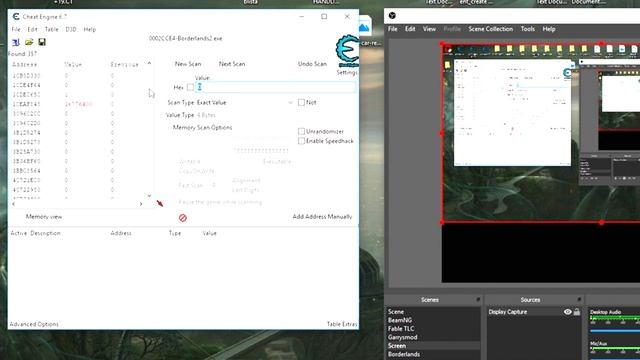Open the OBS Tools menu
Viewport: 640px width, 360px height.
(x=527, y=29)
